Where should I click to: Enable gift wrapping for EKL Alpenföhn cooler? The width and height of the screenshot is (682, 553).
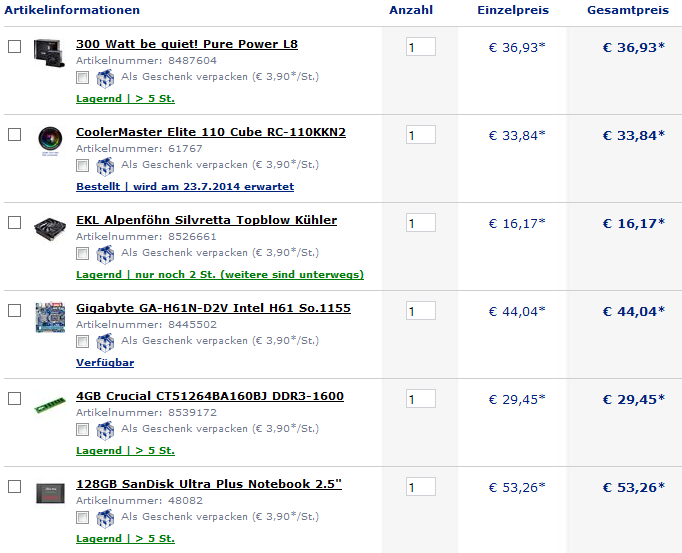83,254
